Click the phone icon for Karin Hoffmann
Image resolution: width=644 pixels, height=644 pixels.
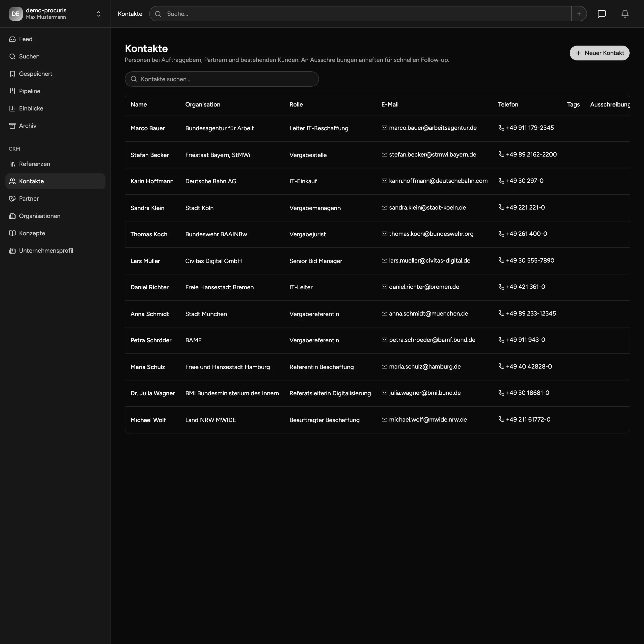(x=501, y=181)
